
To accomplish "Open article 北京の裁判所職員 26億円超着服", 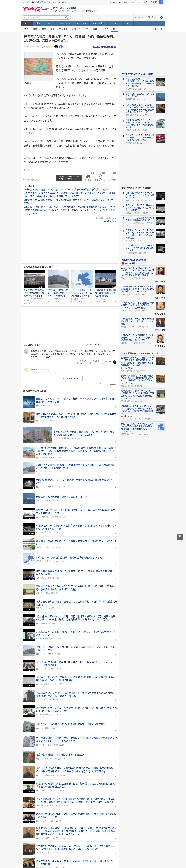I will point(60,754).
